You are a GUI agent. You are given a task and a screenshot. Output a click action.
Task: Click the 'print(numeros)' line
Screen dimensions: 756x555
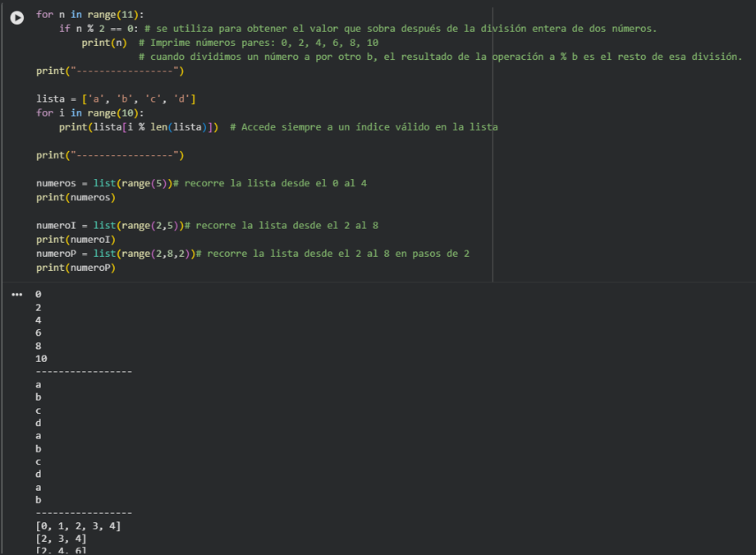click(x=76, y=197)
